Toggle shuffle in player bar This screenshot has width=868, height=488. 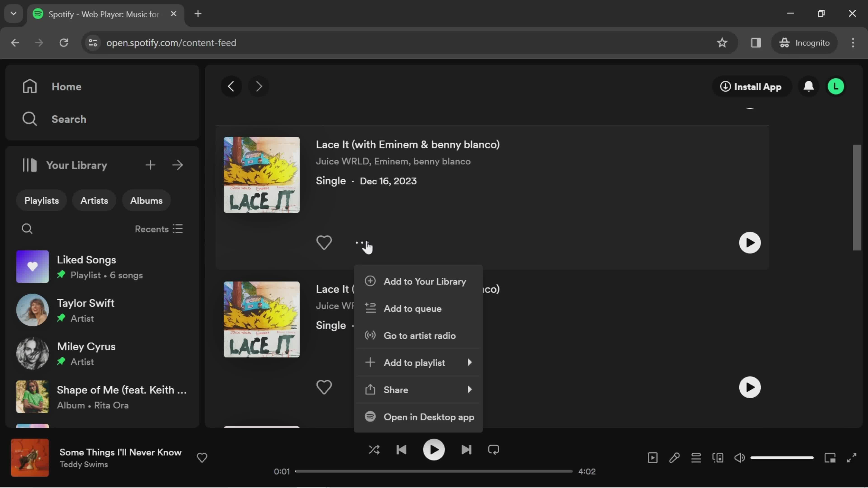point(374,450)
